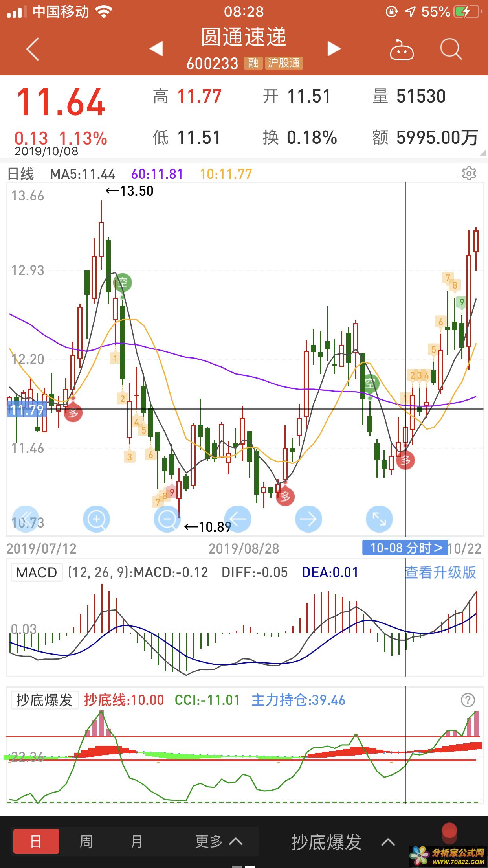
Task: Tap the CCI:-11.01 value
Action: 207,700
